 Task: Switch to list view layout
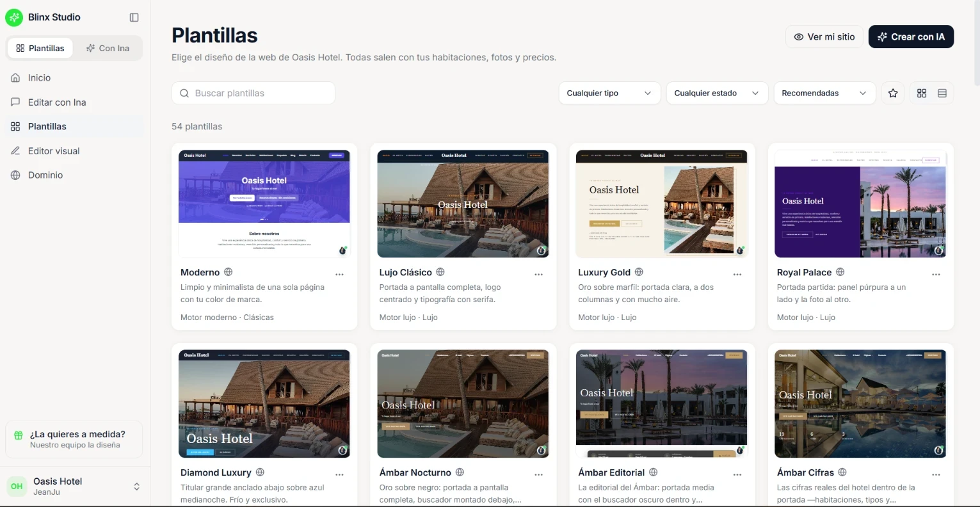pyautogui.click(x=942, y=93)
